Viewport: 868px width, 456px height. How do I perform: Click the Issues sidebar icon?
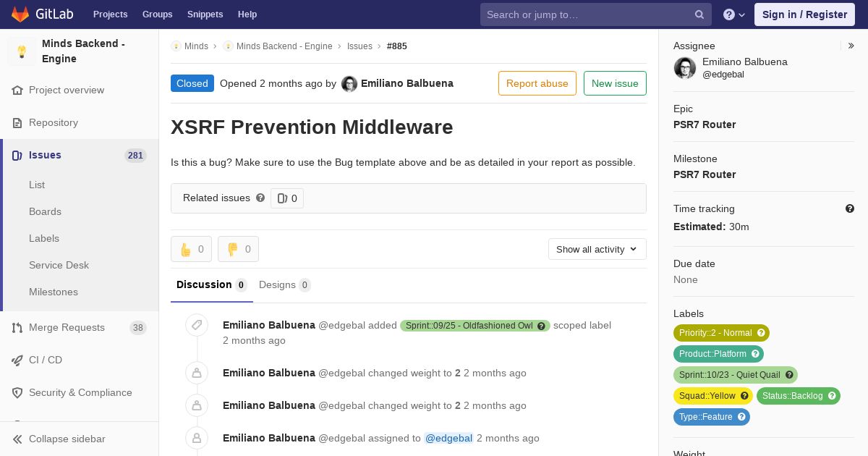[17, 156]
